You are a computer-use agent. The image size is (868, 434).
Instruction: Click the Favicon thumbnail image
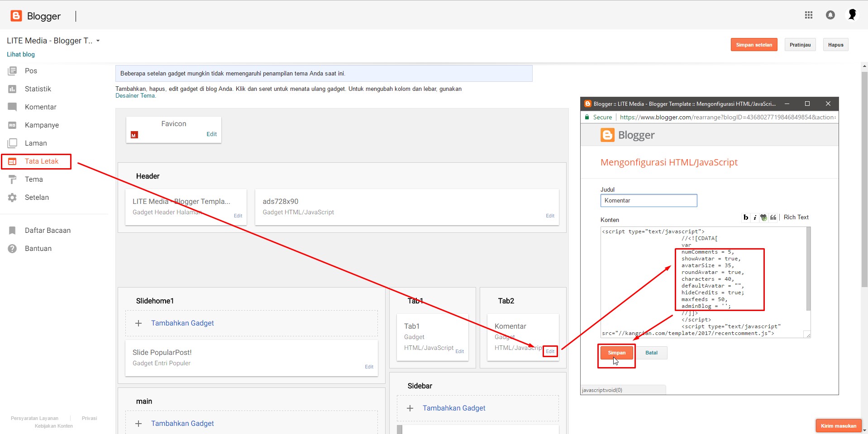click(134, 135)
